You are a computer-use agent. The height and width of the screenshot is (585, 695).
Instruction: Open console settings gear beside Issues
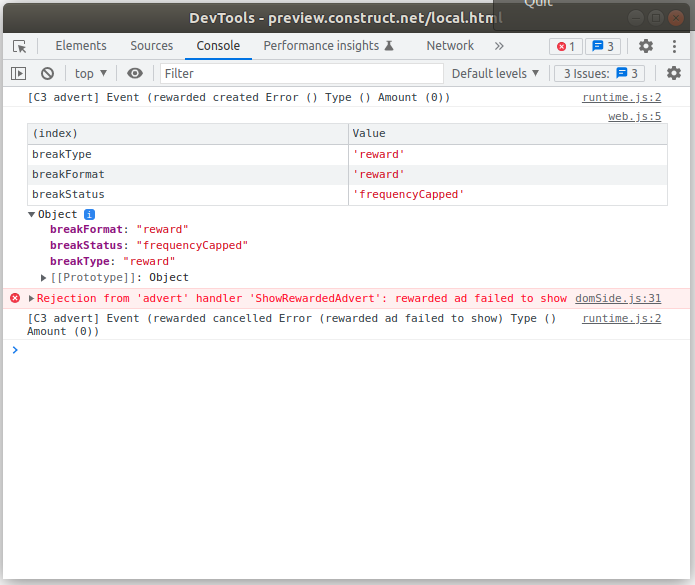click(674, 73)
